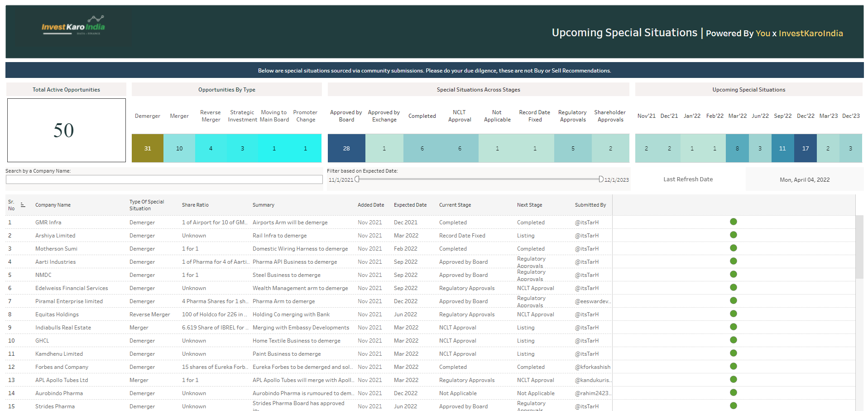The height and width of the screenshot is (411, 868).
Task: Click the company name 'Aarti Industries'
Action: coord(56,262)
